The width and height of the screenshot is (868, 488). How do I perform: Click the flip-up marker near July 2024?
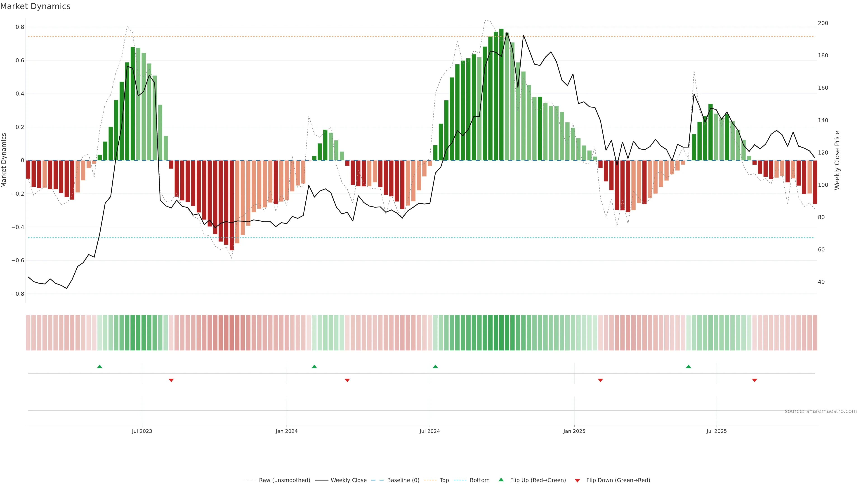point(435,366)
